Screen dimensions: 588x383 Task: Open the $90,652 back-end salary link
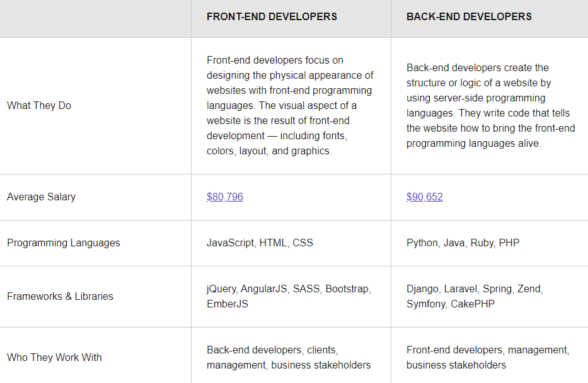pyautogui.click(x=425, y=197)
